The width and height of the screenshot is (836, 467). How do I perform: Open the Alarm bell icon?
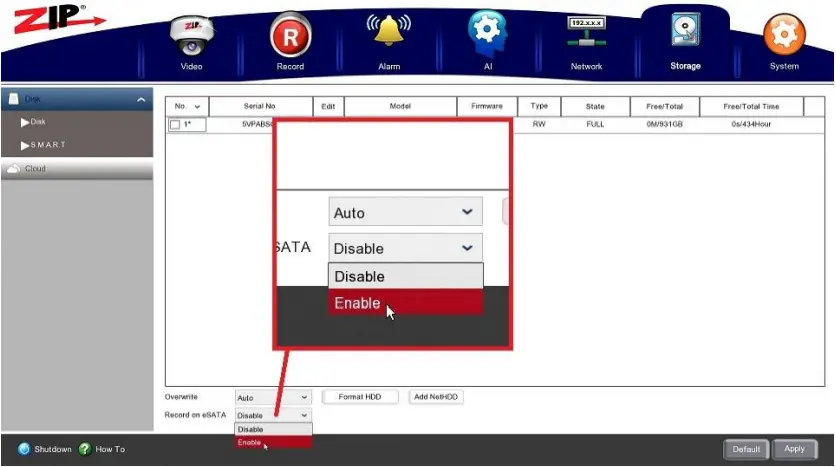[x=389, y=31]
